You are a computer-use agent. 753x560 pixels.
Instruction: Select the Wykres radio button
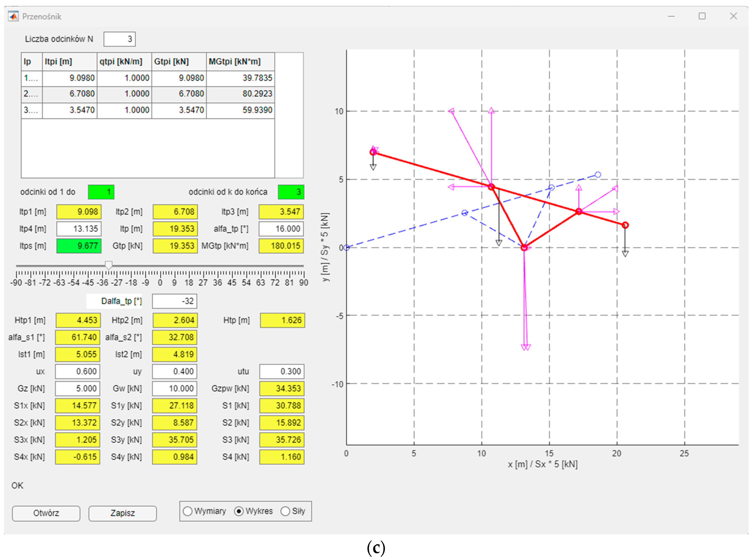pyautogui.click(x=239, y=511)
